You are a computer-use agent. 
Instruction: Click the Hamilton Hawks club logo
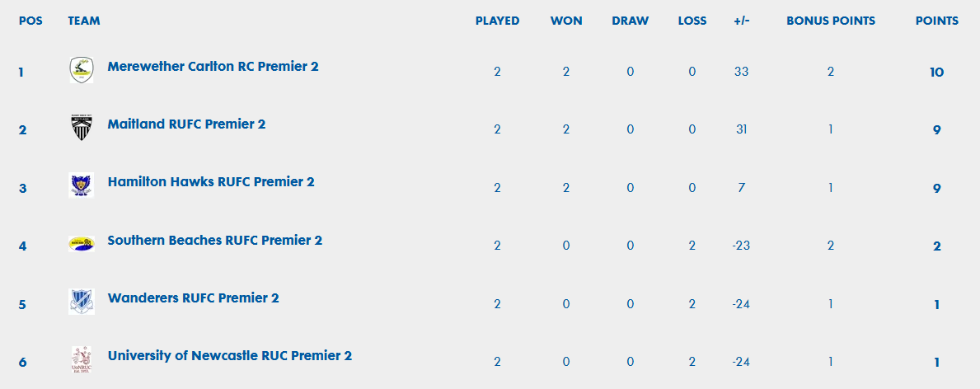click(x=82, y=185)
